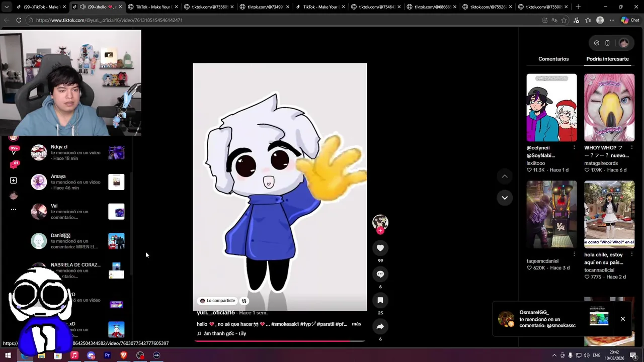Open options for tocannaoficial video card

tap(631, 254)
